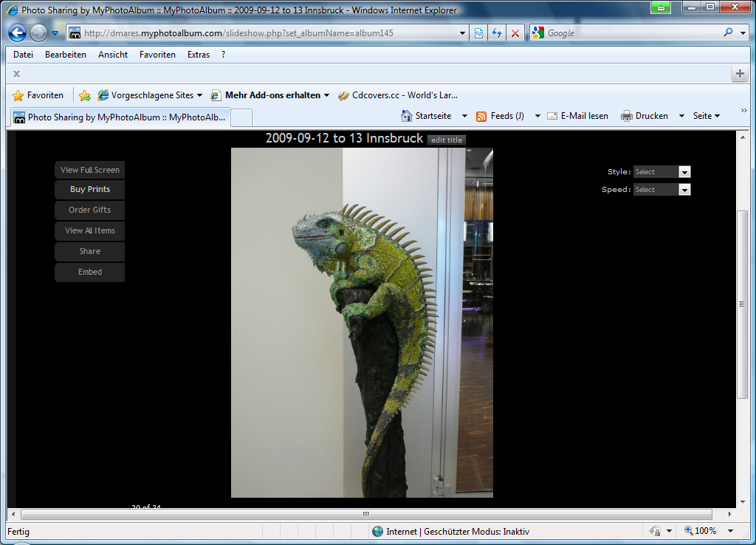Image resolution: width=756 pixels, height=545 pixels.
Task: Click the browser Back arrow button
Action: point(17,33)
